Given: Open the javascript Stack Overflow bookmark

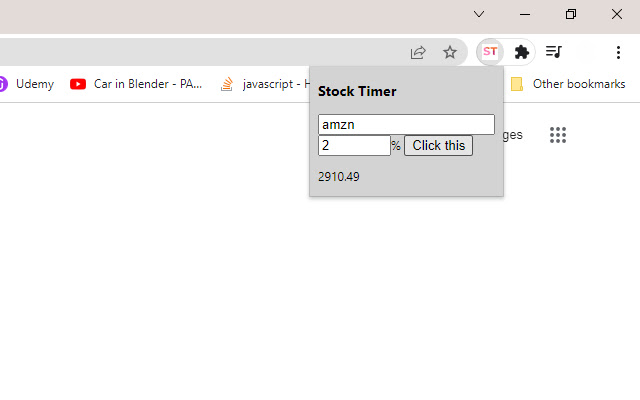Looking at the screenshot, I should click(262, 84).
